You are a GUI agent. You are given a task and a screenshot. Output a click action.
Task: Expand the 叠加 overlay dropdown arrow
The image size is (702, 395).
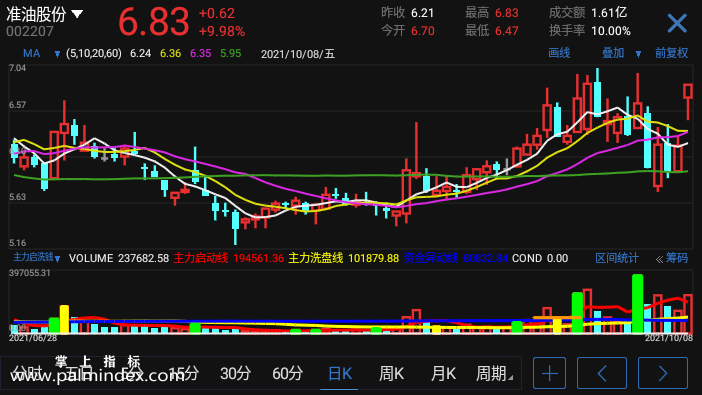click(x=638, y=54)
